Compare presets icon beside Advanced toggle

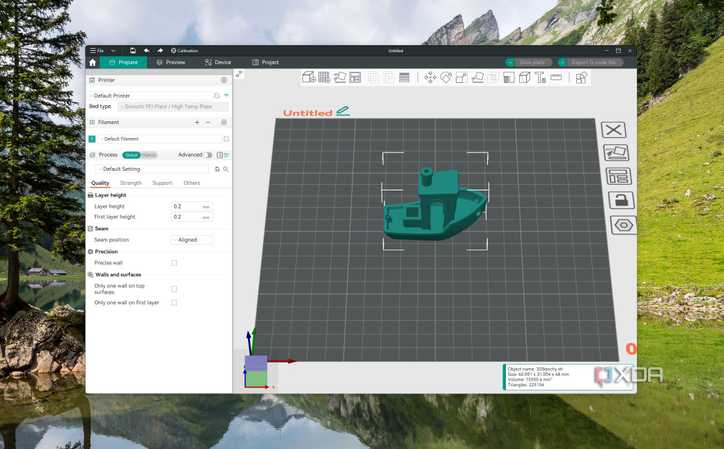point(220,155)
